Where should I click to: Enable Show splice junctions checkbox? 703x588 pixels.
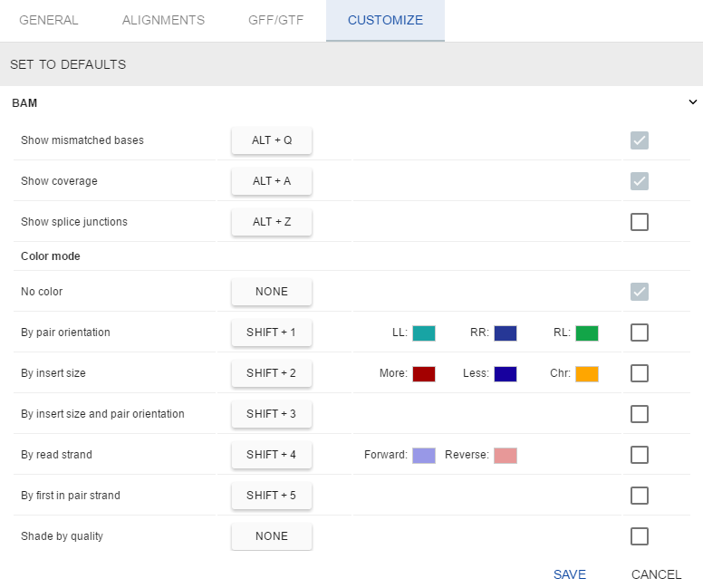(x=640, y=222)
